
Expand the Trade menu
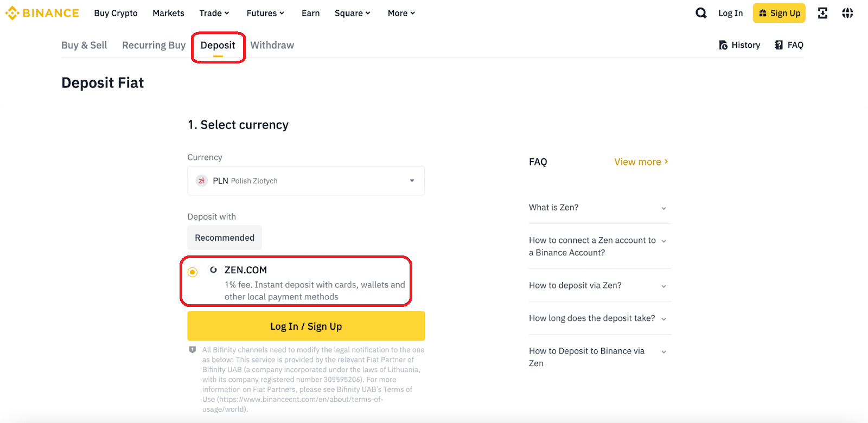(x=214, y=13)
